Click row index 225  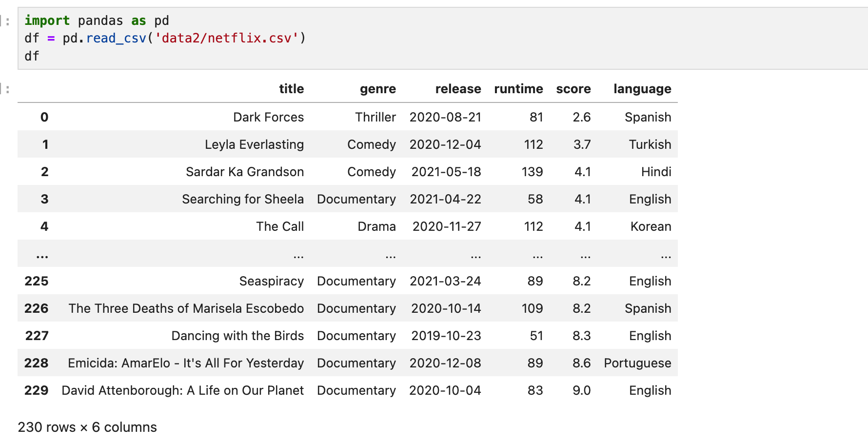point(37,281)
